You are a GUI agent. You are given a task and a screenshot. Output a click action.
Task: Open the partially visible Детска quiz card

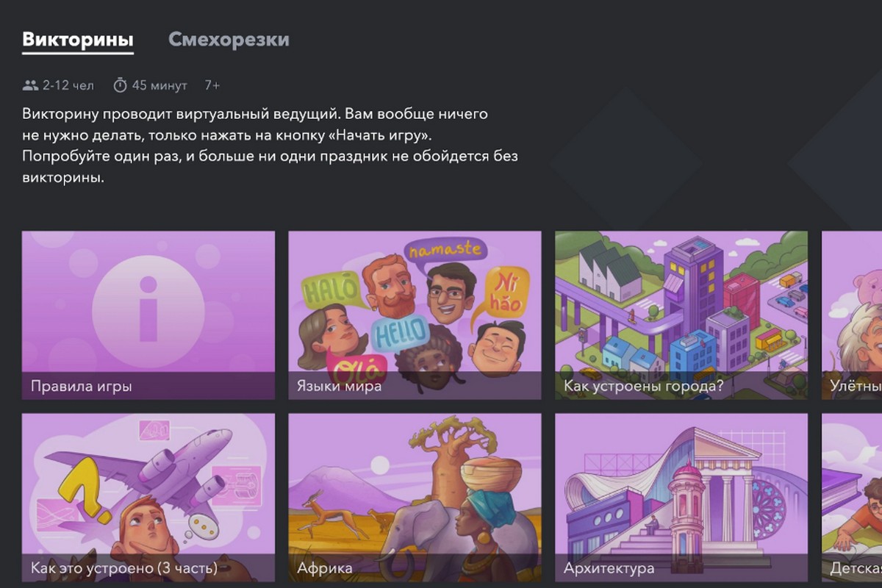click(x=852, y=498)
